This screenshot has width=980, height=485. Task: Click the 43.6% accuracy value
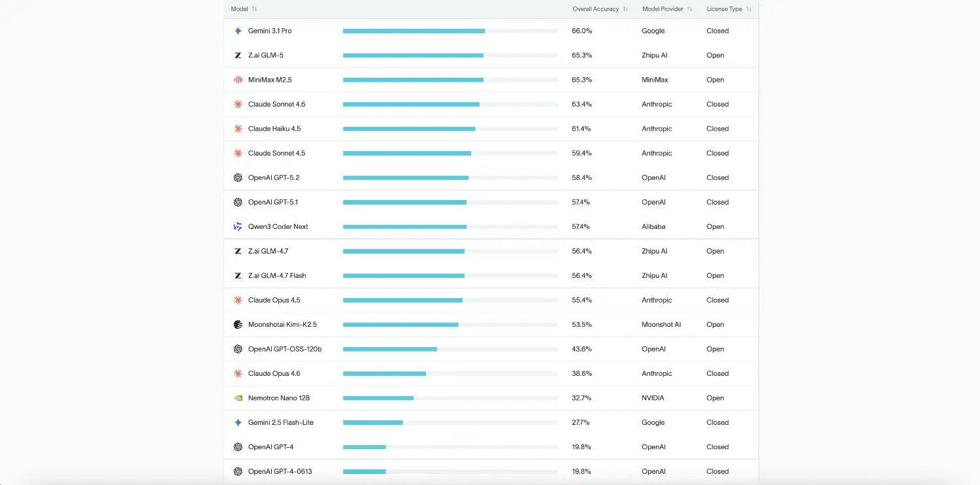pyautogui.click(x=582, y=349)
